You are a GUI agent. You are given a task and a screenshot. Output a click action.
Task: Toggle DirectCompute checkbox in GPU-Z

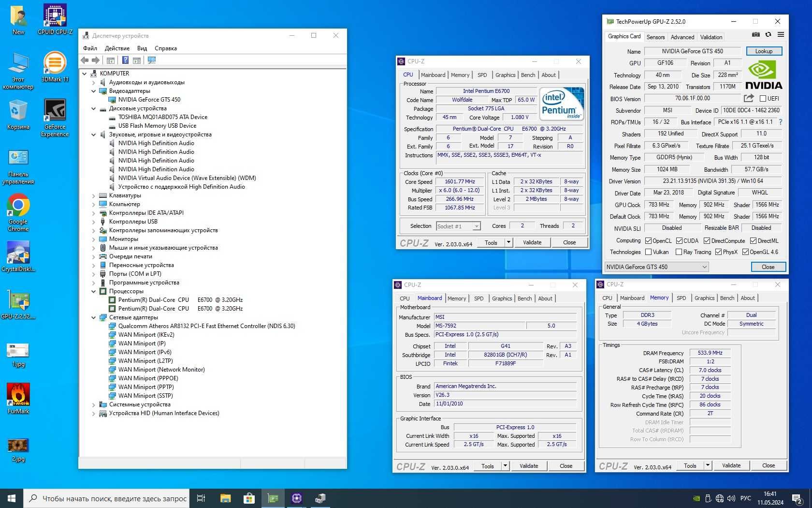click(x=707, y=241)
